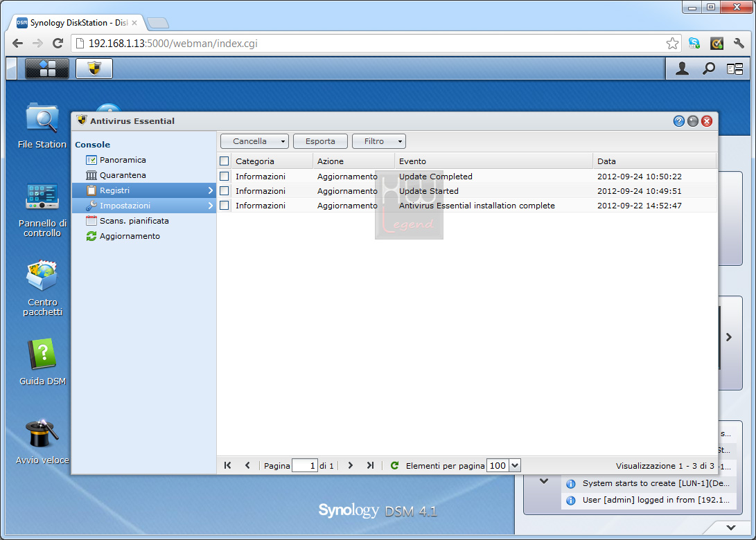Select the 'Update Completed' event text
This screenshot has height=540, width=756.
[x=435, y=177]
